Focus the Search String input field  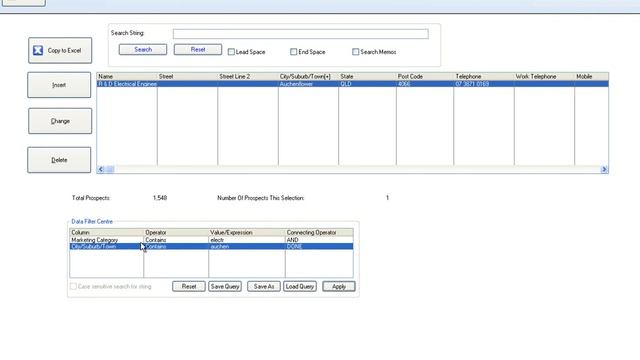pyautogui.click(x=300, y=34)
